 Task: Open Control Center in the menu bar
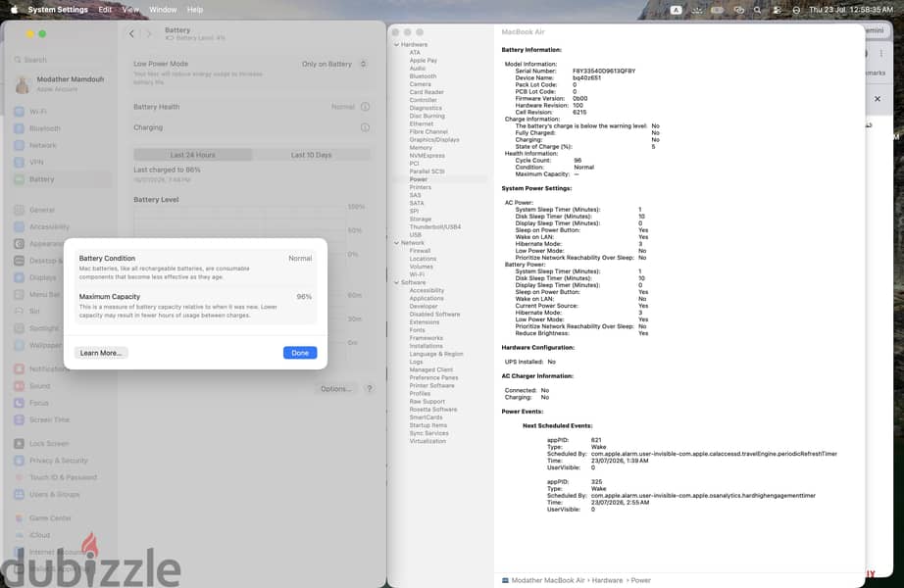(x=778, y=10)
